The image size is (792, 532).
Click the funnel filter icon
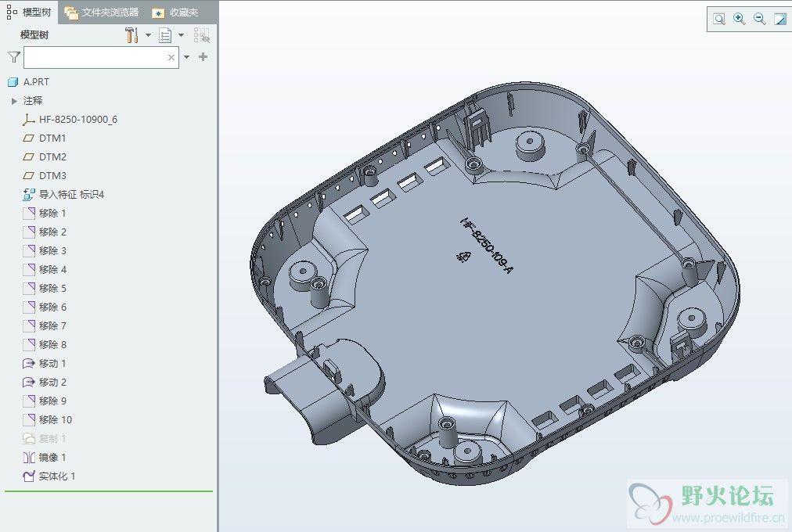(13, 57)
